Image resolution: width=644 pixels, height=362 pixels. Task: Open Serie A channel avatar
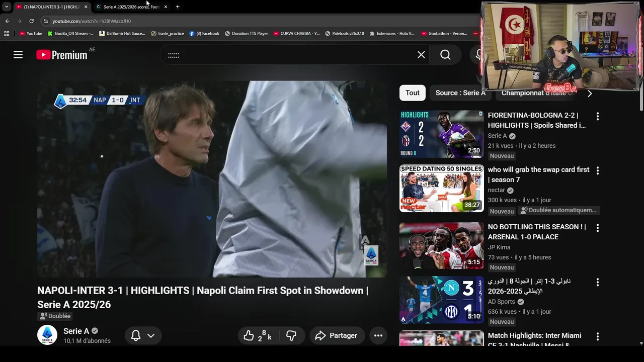[47, 335]
